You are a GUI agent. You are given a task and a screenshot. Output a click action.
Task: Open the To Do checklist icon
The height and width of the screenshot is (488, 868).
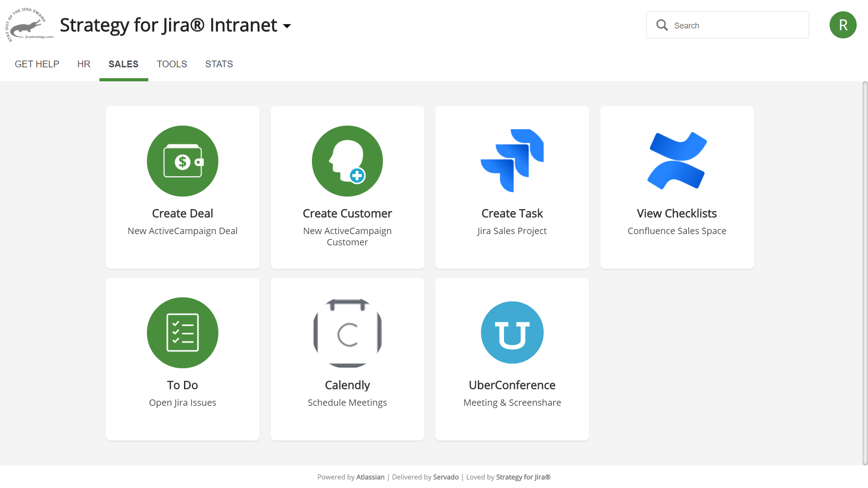(183, 333)
